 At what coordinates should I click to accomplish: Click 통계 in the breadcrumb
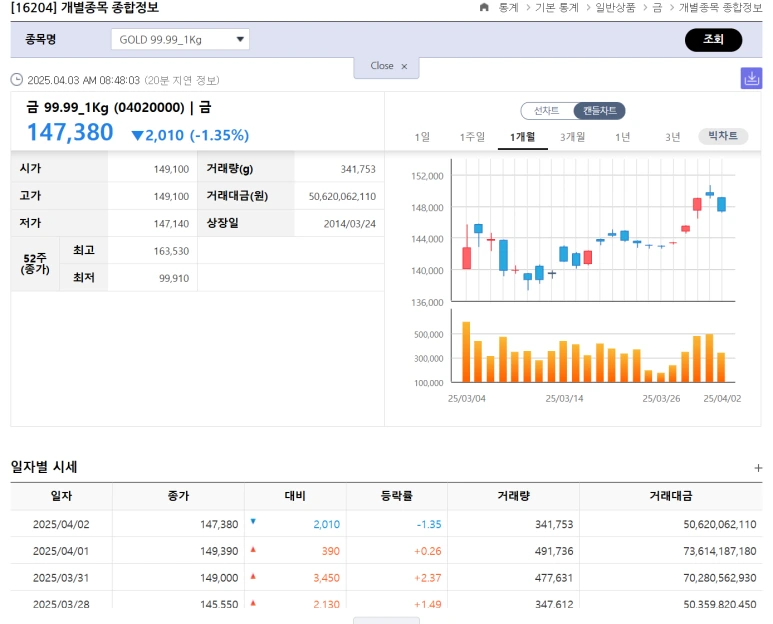click(x=508, y=7)
